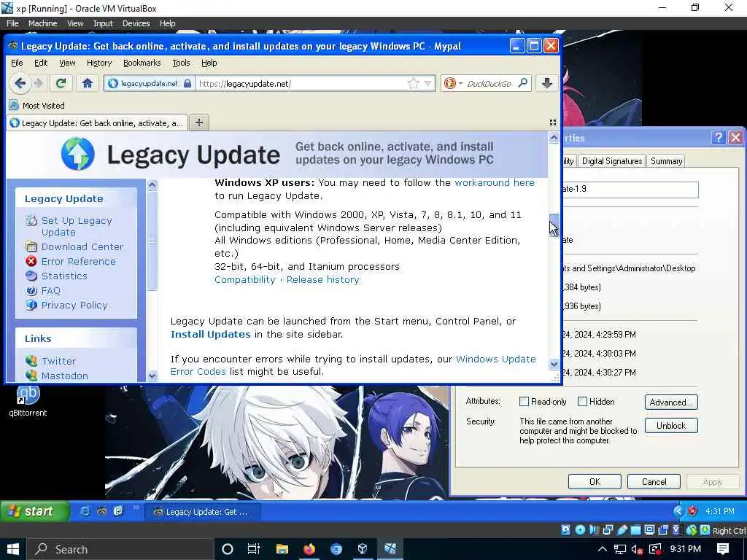Expand the quick launch overflow chevron
Viewport: 747px width, 560px height.
click(x=136, y=507)
